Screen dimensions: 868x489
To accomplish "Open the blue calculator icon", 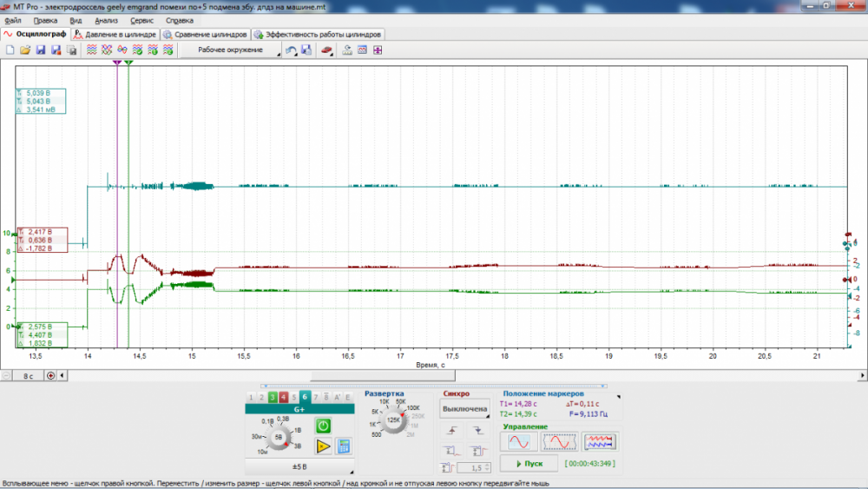I will point(344,446).
